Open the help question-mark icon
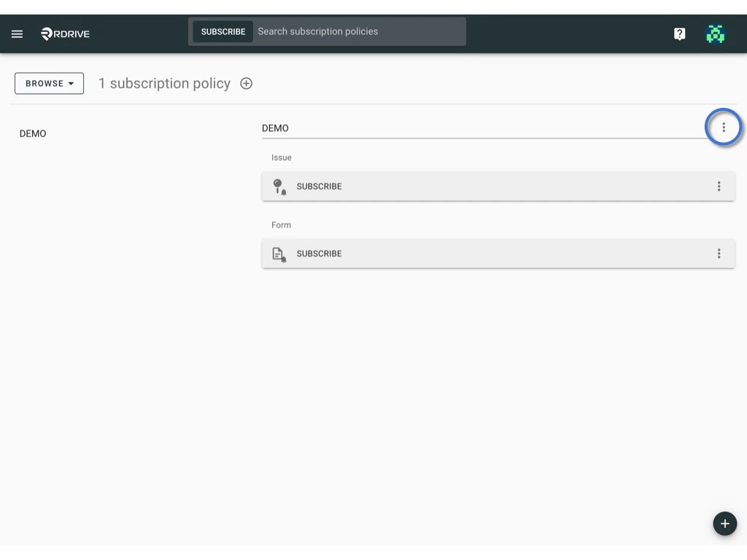 click(679, 33)
